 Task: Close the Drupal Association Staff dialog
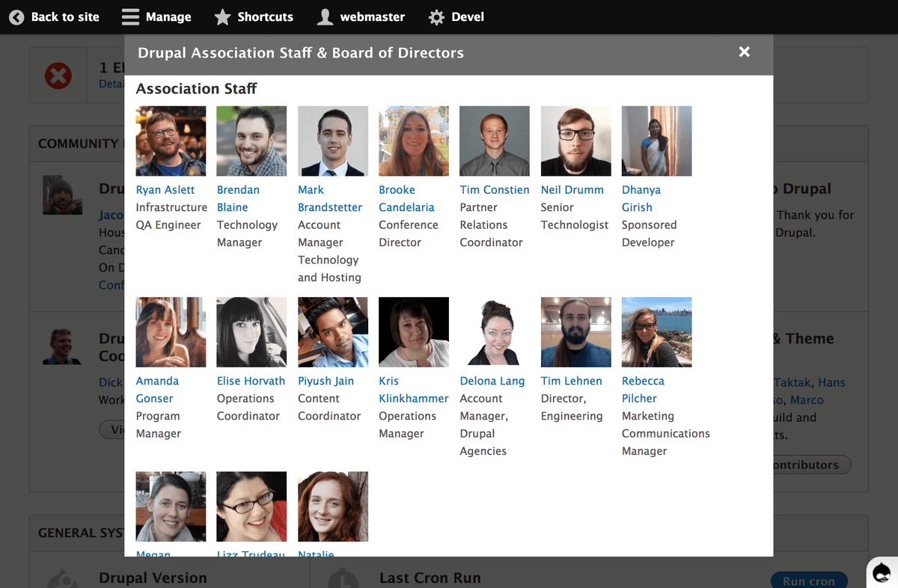744,52
